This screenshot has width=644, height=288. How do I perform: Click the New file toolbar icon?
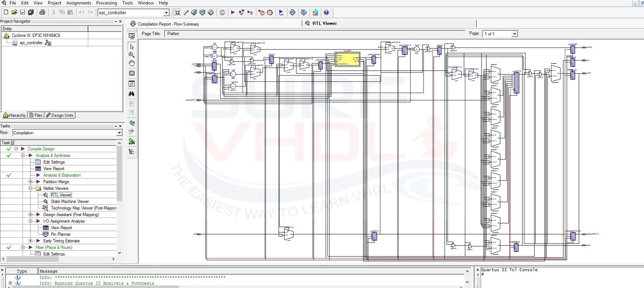pyautogui.click(x=6, y=12)
